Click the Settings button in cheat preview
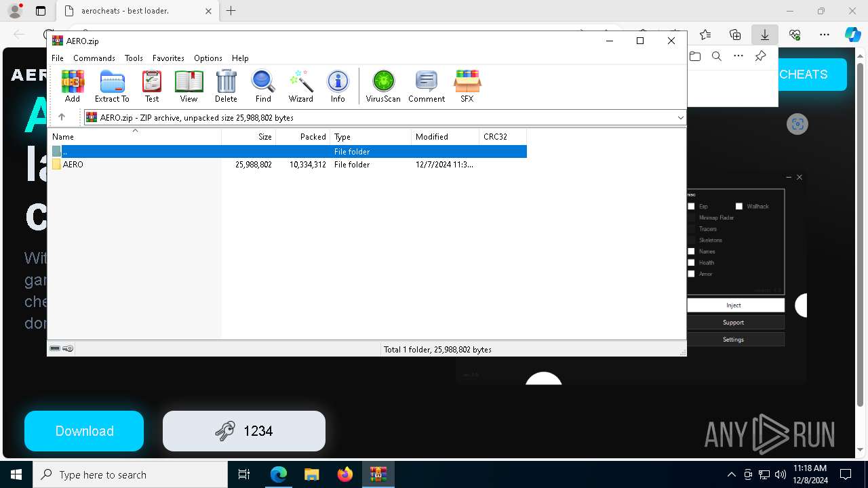Image resolution: width=868 pixels, height=488 pixels. [735, 339]
